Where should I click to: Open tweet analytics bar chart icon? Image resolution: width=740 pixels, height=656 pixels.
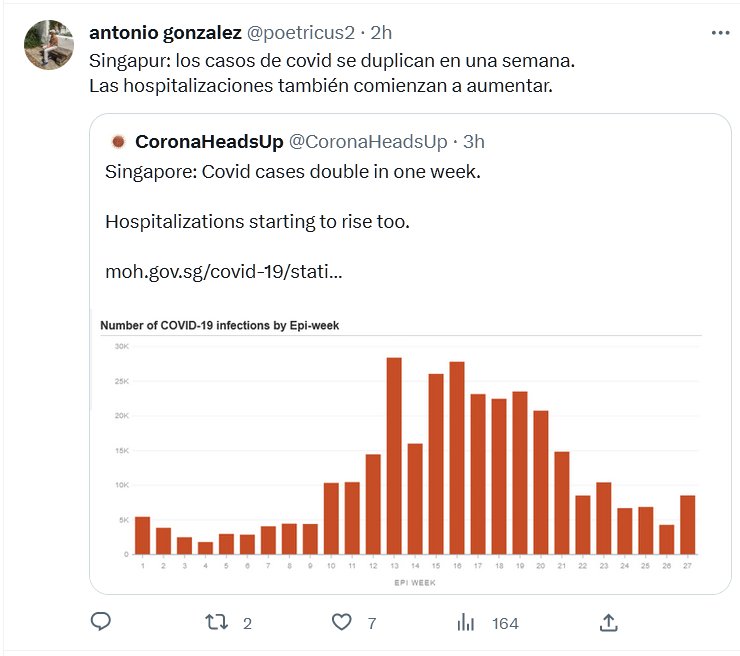(465, 622)
